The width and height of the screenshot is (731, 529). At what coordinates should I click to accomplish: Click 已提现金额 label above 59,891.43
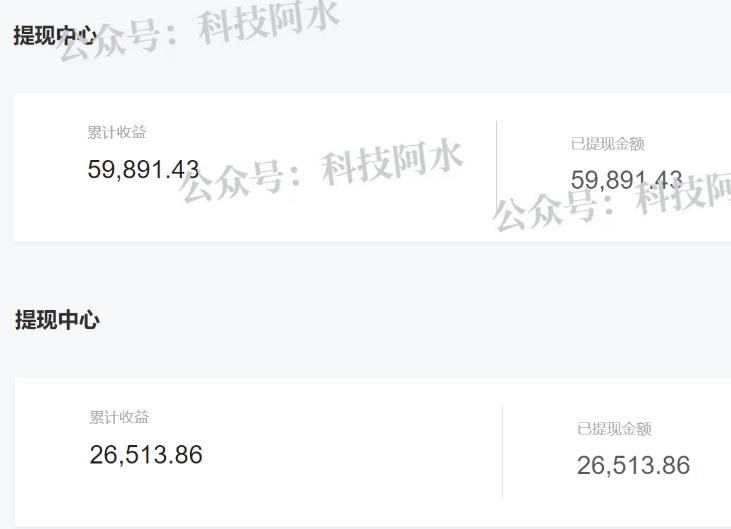coord(607,144)
